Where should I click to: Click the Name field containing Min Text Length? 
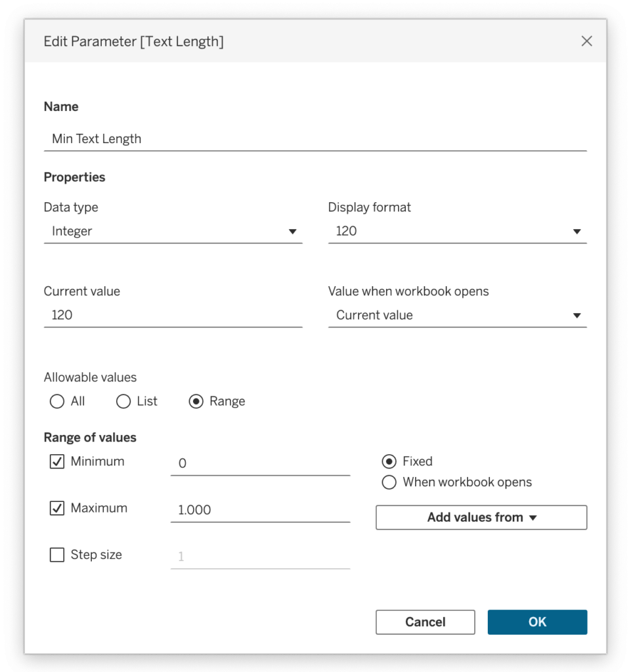tap(315, 139)
